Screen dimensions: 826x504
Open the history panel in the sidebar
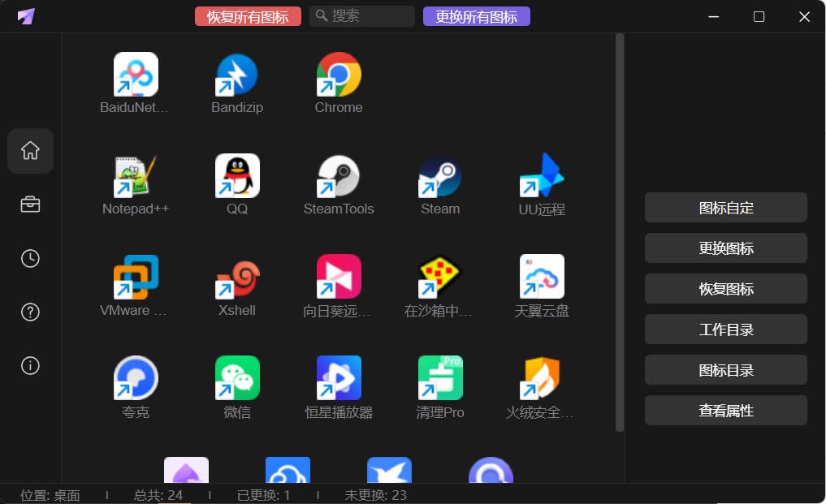30,258
